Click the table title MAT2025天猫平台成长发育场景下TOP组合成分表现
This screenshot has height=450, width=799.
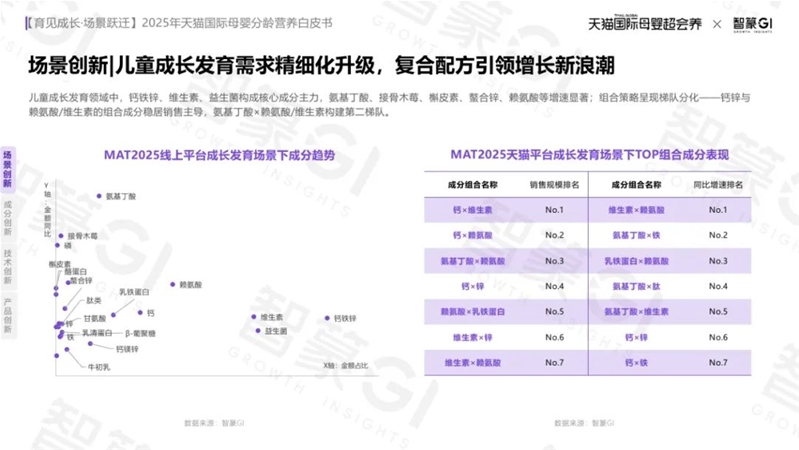click(590, 154)
